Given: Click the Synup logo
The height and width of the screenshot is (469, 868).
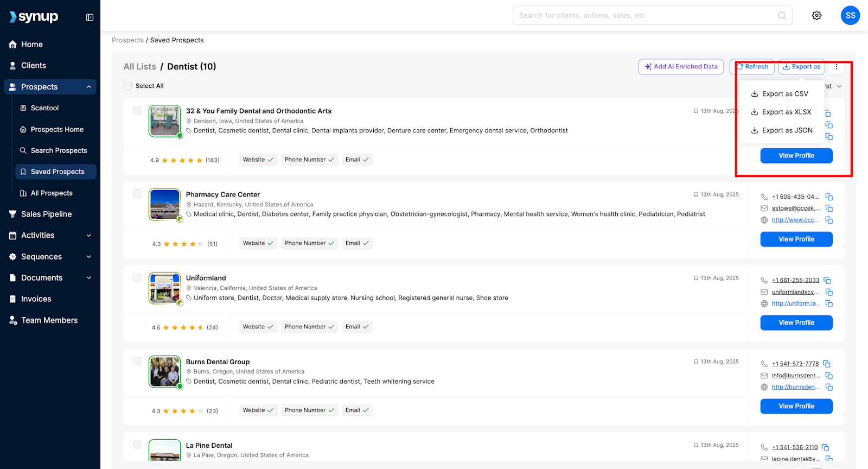Looking at the screenshot, I should tap(34, 17).
